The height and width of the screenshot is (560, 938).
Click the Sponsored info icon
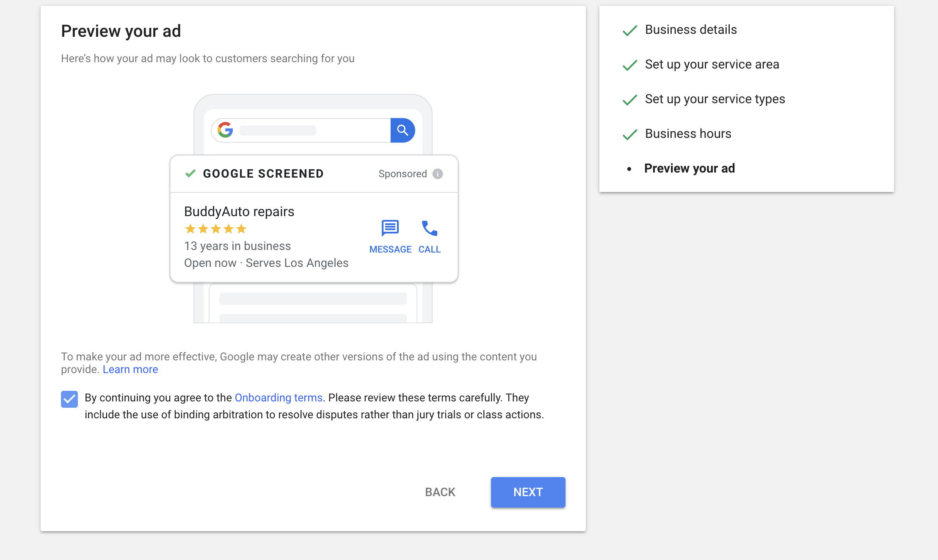438,174
